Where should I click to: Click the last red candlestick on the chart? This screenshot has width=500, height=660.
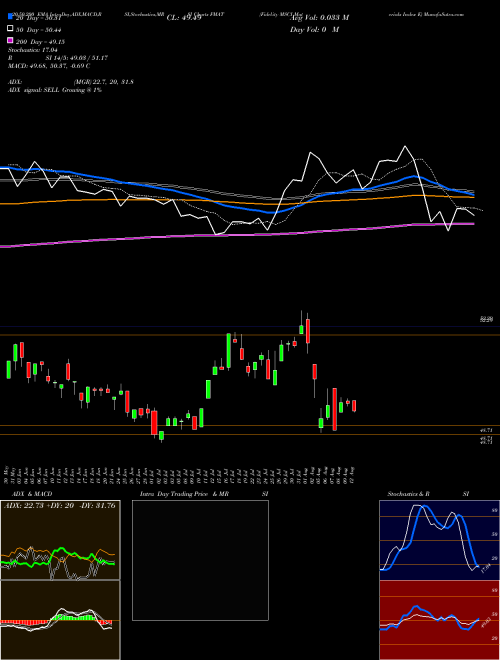pyautogui.click(x=354, y=406)
